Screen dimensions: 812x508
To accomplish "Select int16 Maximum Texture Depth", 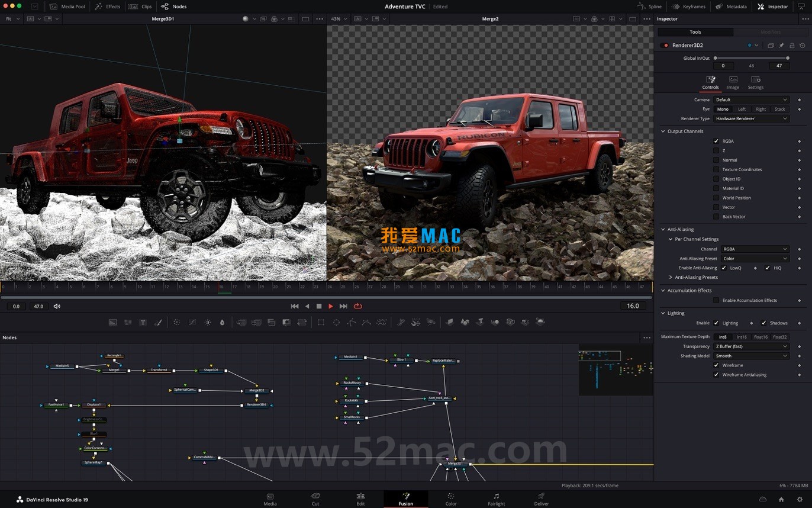I will tap(742, 336).
